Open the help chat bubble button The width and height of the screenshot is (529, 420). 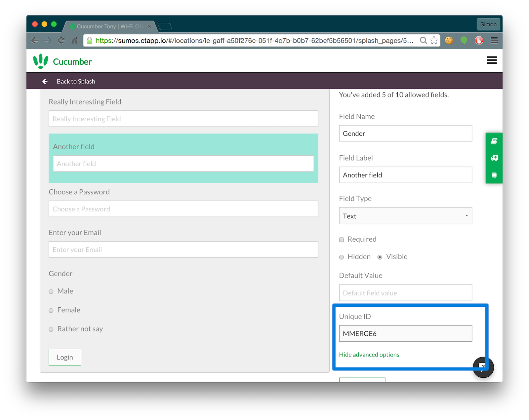pyautogui.click(x=483, y=367)
